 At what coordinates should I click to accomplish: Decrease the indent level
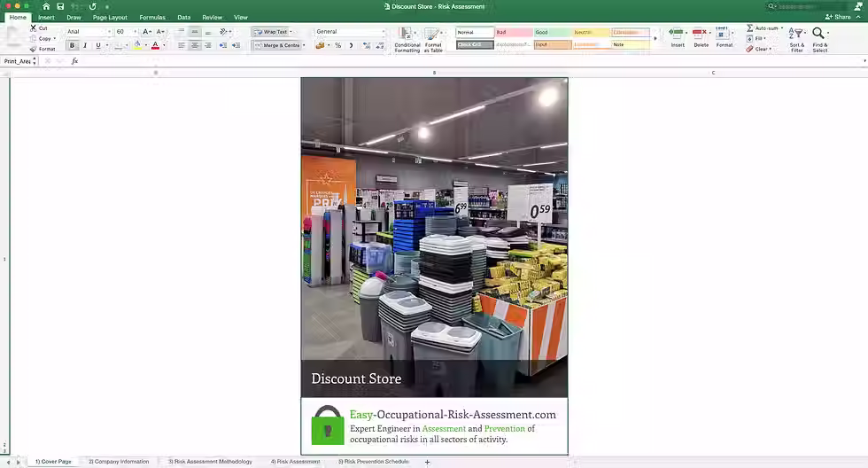pos(222,45)
